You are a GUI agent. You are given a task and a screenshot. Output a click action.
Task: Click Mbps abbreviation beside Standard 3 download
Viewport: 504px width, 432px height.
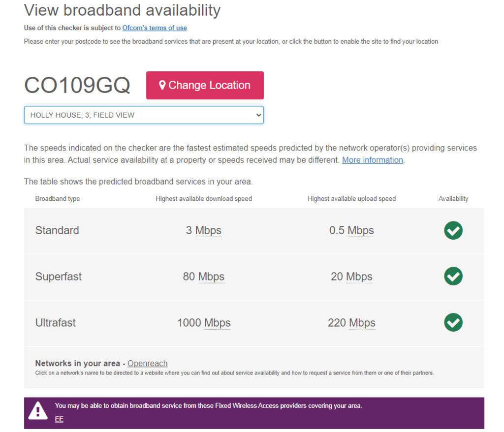tap(208, 230)
